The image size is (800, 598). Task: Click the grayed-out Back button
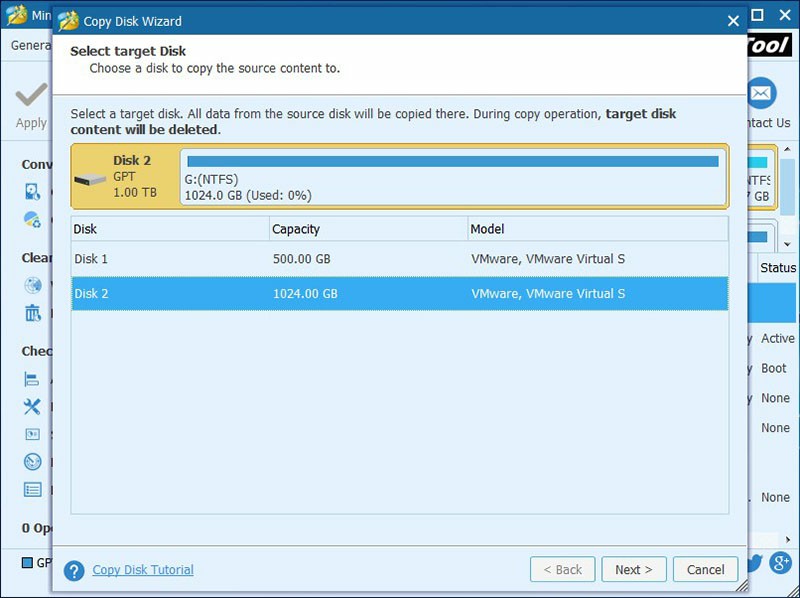562,569
